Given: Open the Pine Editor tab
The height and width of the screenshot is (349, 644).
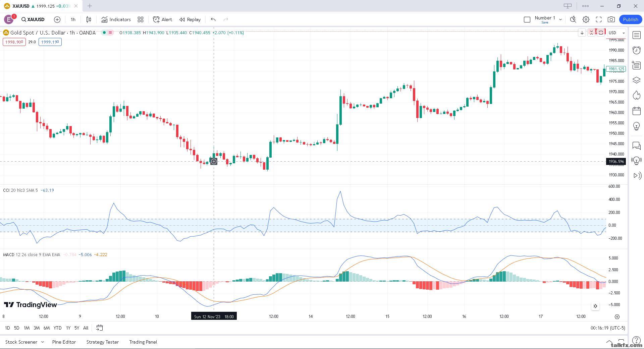Looking at the screenshot, I should (x=64, y=342).
